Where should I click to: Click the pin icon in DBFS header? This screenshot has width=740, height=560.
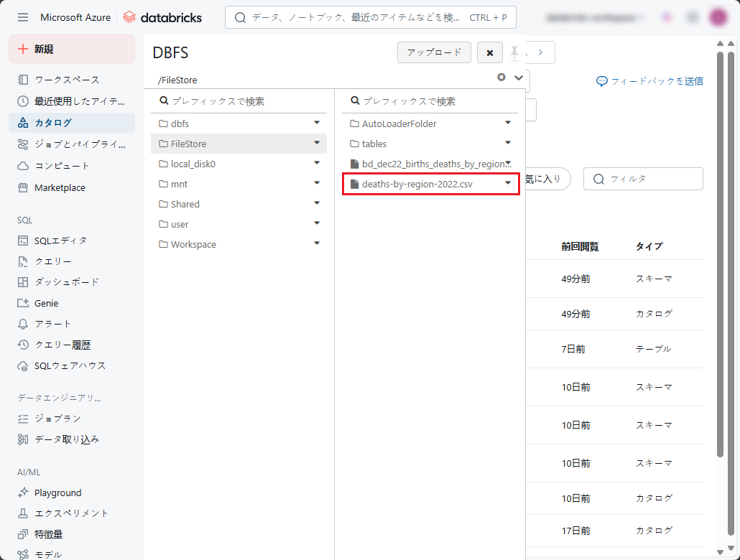click(x=514, y=52)
